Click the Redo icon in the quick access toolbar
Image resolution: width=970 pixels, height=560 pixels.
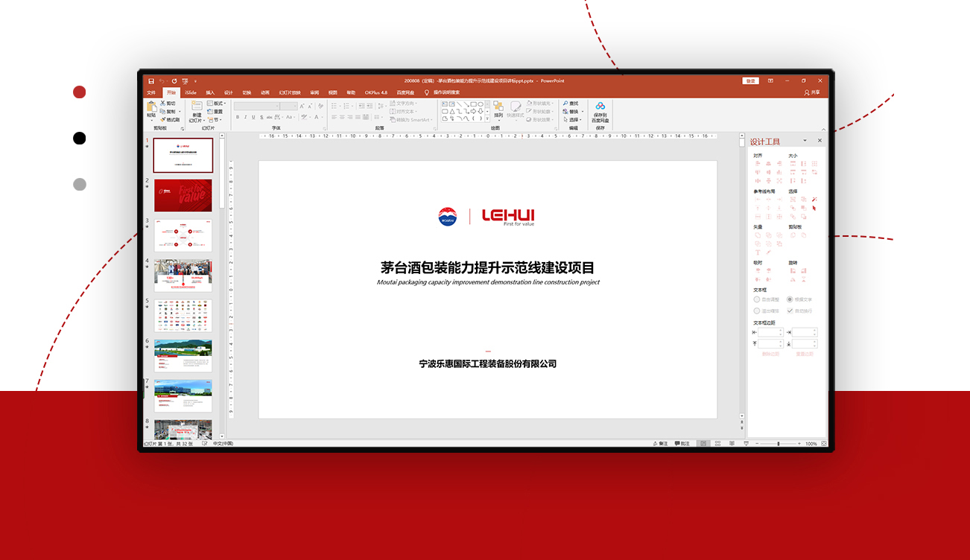coord(174,81)
